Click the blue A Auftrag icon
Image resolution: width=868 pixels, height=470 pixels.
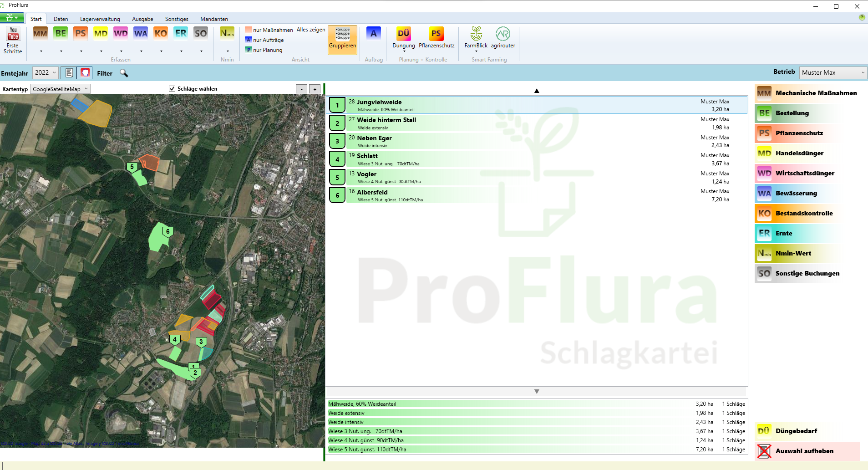coord(373,33)
